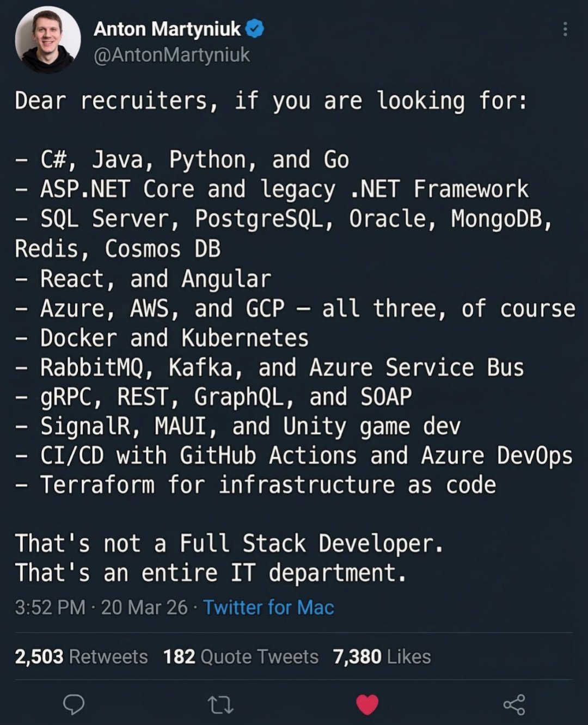Open the @AntonMartyniuk handle

171,55
